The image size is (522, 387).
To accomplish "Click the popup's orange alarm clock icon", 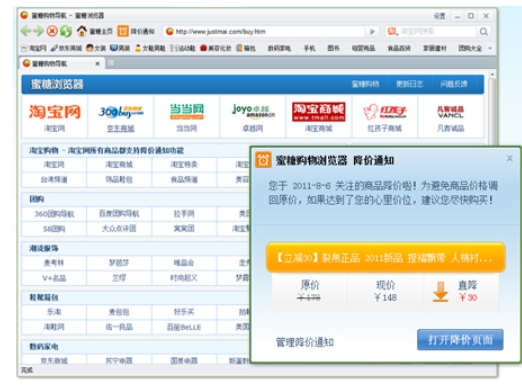I will 263,160.
